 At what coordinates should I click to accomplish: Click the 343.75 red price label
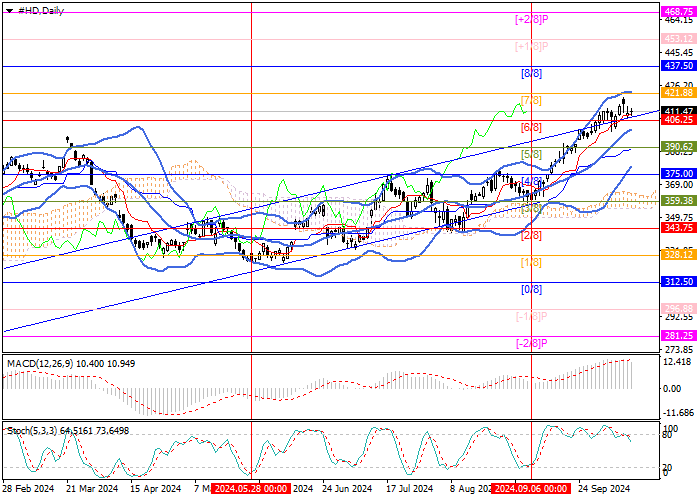coord(679,228)
